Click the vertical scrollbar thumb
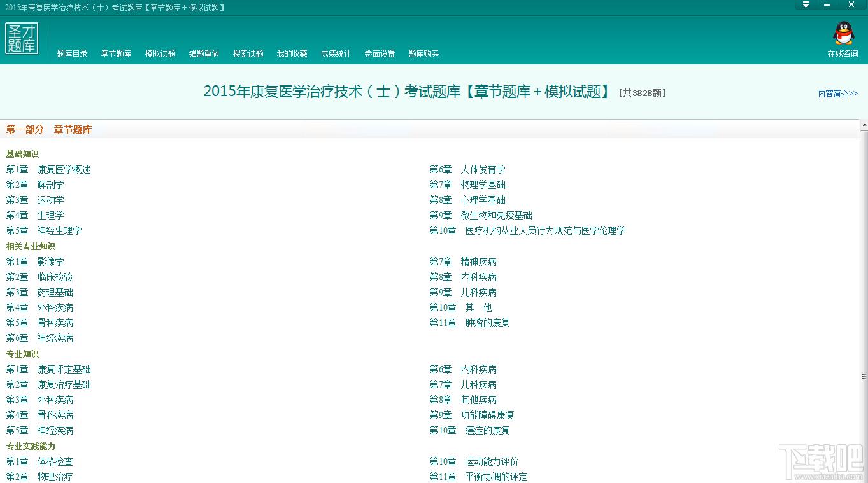 tap(864, 375)
